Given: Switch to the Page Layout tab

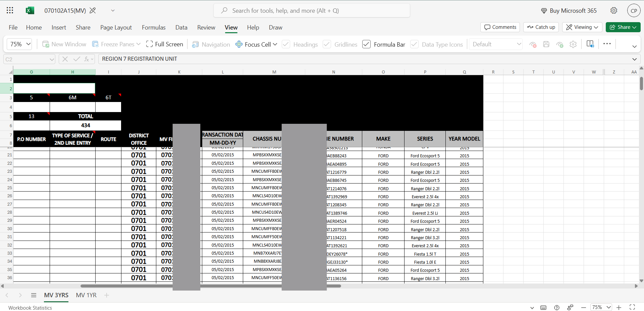Looking at the screenshot, I should 116,28.
